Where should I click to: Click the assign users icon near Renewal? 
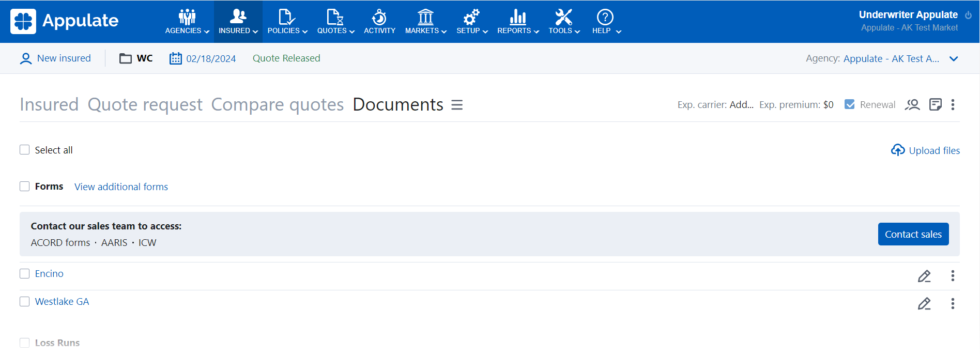tap(912, 105)
